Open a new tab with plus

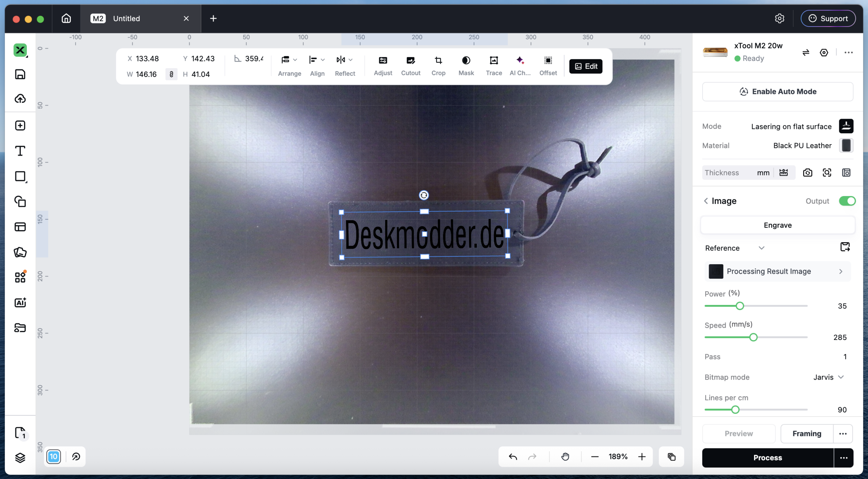pyautogui.click(x=213, y=18)
